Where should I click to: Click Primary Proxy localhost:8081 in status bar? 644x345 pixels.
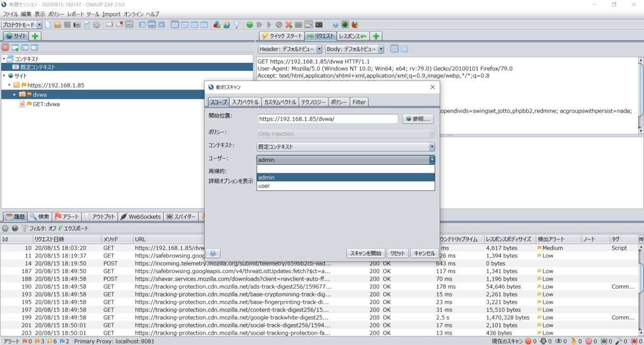[x=114, y=341]
